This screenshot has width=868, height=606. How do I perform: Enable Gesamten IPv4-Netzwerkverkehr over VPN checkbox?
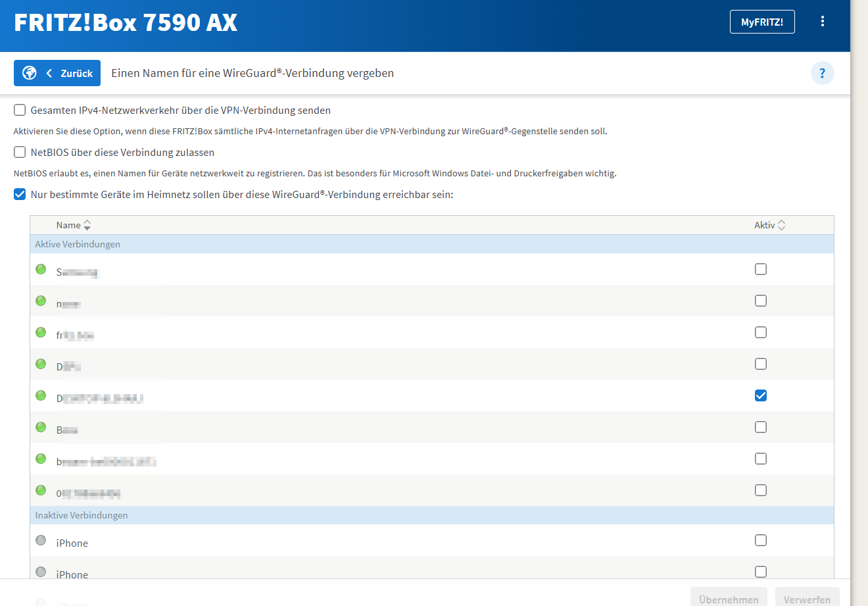point(20,110)
